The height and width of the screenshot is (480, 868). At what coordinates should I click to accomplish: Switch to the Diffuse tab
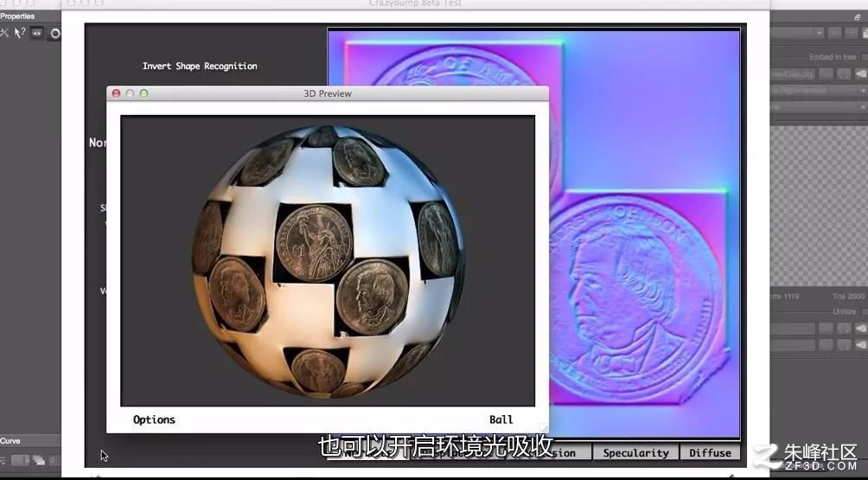tap(711, 453)
